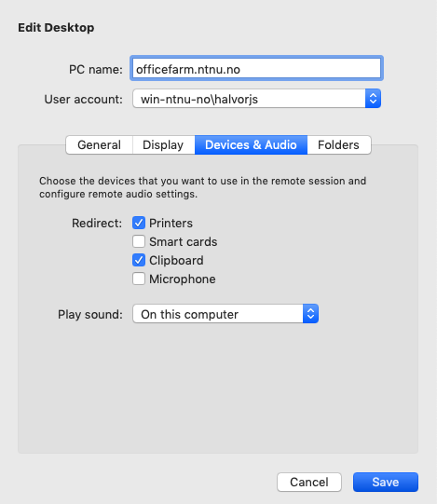
Task: Open the Folders tab
Action: [x=339, y=145]
